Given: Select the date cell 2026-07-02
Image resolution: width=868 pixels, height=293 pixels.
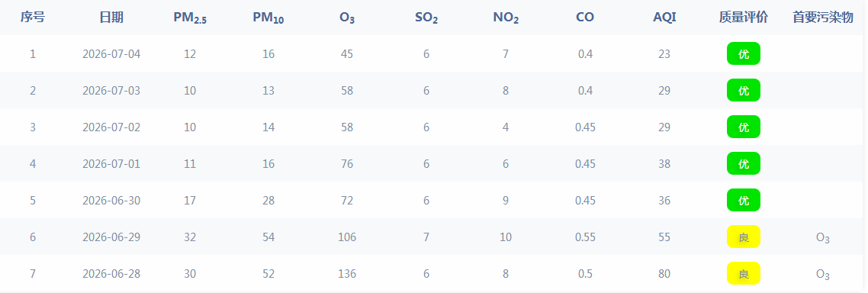Looking at the screenshot, I should (111, 127).
